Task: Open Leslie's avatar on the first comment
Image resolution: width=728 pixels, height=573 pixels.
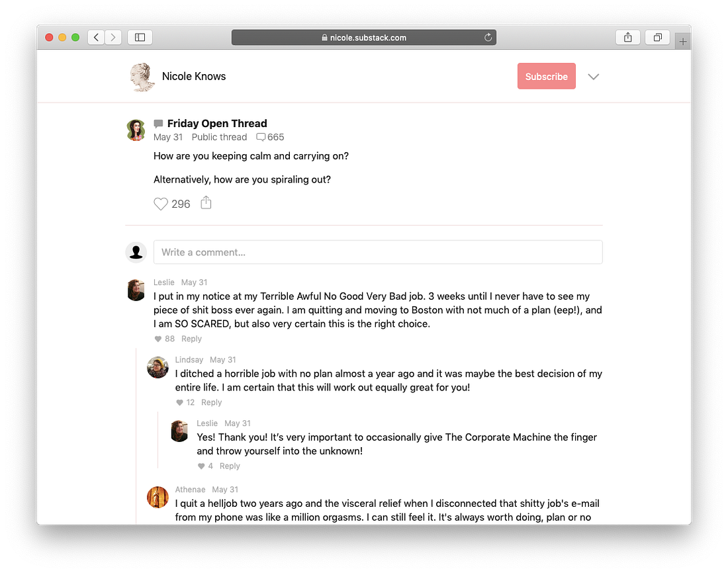Action: (x=136, y=290)
